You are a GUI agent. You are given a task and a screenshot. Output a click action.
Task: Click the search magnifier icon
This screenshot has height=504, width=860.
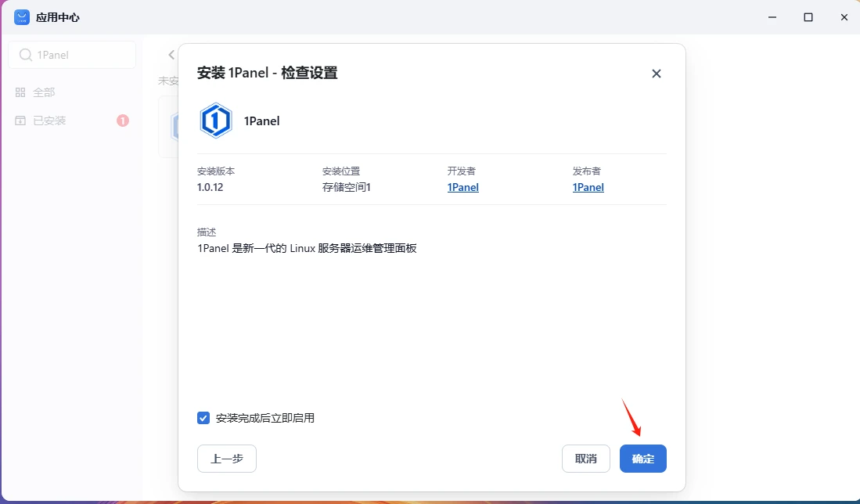pyautogui.click(x=25, y=55)
